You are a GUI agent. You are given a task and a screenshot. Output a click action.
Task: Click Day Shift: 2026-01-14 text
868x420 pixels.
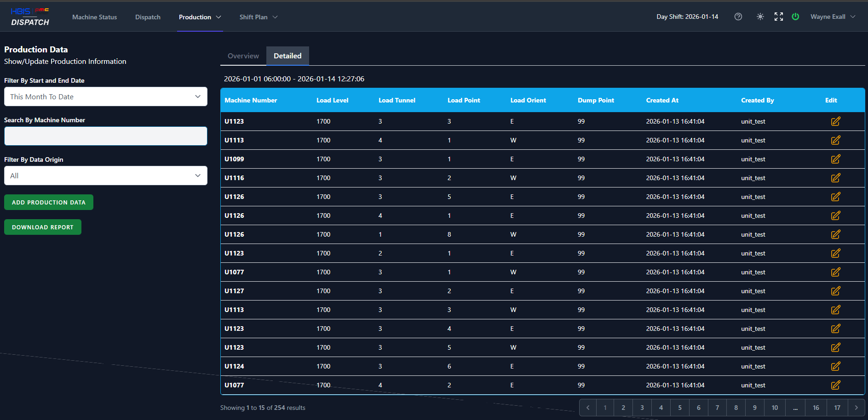coord(687,17)
